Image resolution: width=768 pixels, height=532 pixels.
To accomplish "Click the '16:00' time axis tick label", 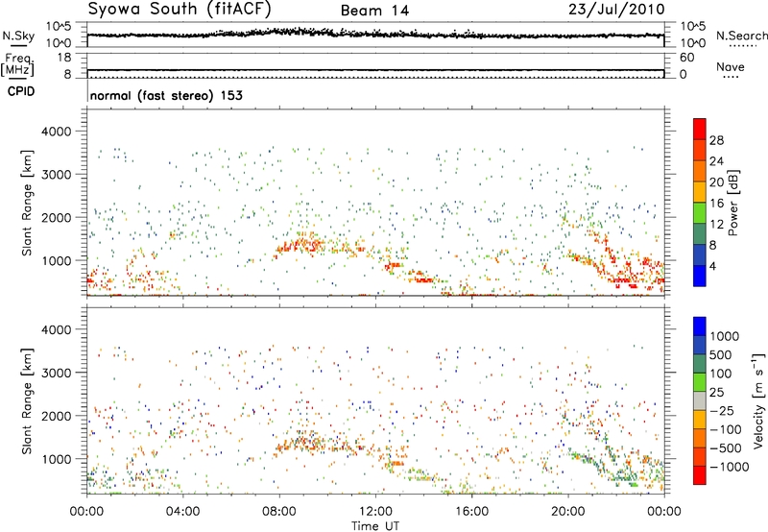I will tap(471, 512).
